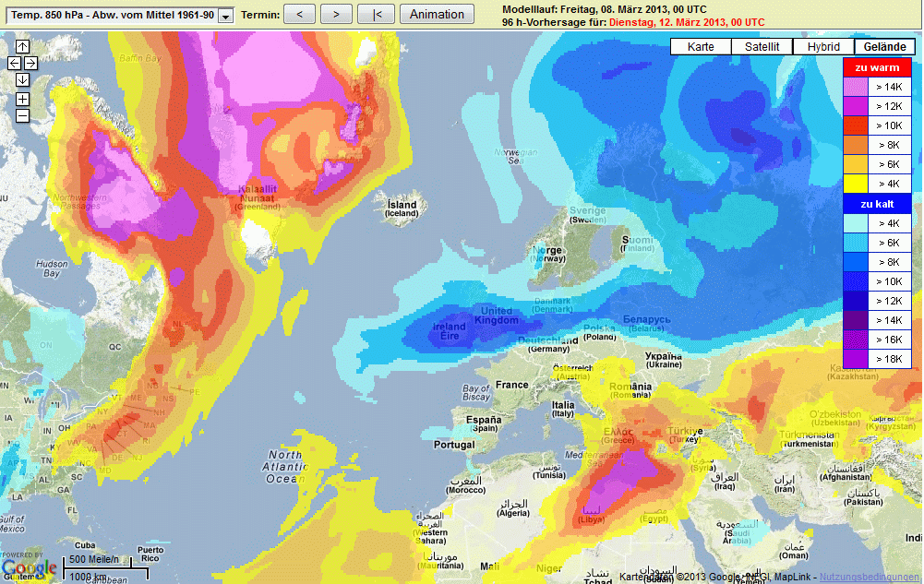Screen dimensions: 924x584
Task: Click the 'Portugal' map label
Action: [454, 445]
